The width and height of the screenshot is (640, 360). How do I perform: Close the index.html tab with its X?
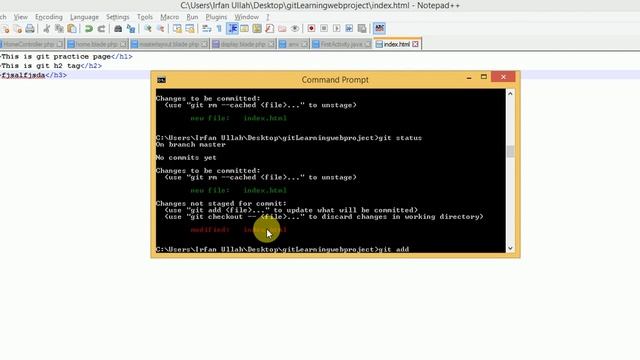tap(415, 44)
